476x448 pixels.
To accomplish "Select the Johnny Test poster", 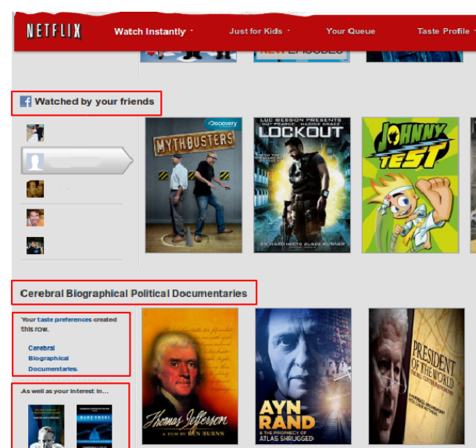I will [410, 185].
